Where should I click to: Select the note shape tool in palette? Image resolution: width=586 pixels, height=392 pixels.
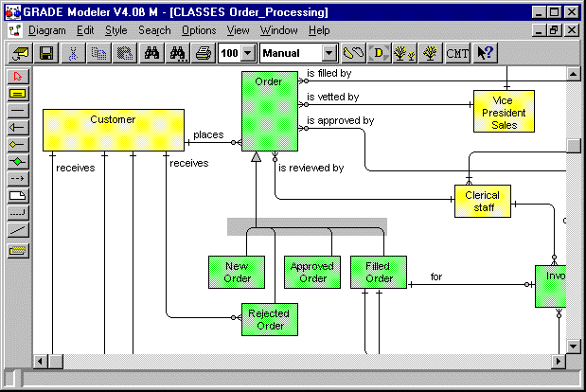pyautogui.click(x=17, y=195)
